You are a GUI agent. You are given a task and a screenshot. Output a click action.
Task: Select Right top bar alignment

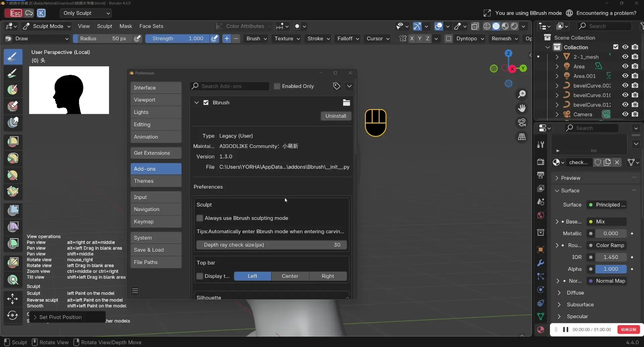[328, 276]
